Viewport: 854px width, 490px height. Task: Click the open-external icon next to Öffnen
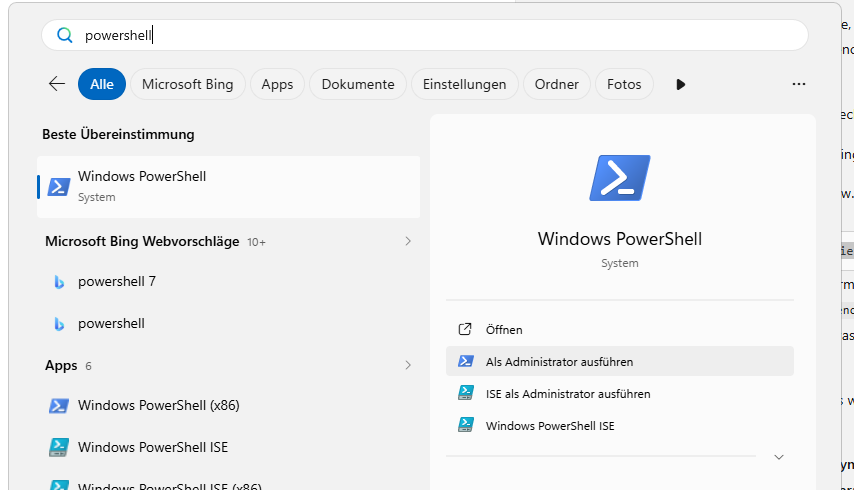[465, 329]
